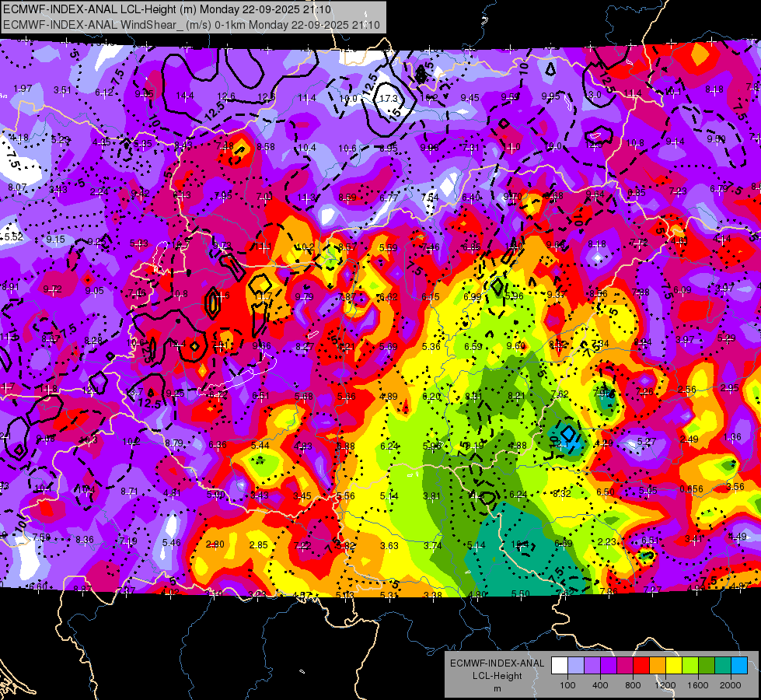The height and width of the screenshot is (700, 761).
Task: Click the 6.09 grid value
Action: (682, 290)
